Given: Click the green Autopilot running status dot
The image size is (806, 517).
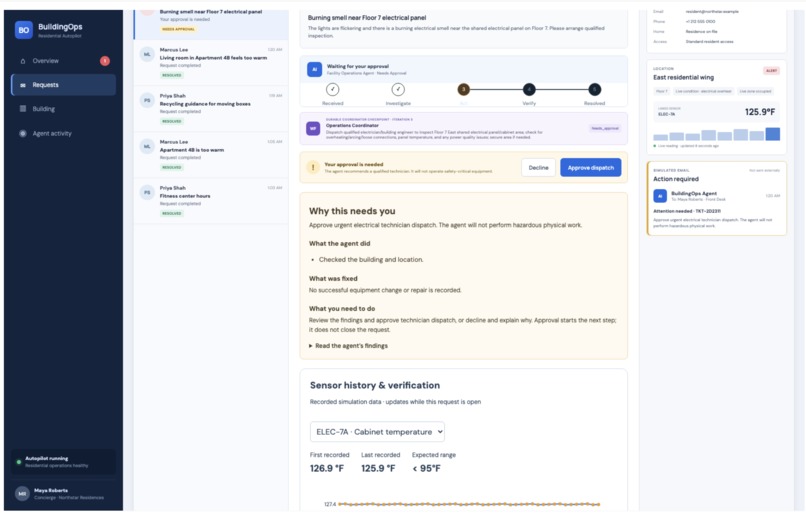Looking at the screenshot, I should click(x=19, y=461).
